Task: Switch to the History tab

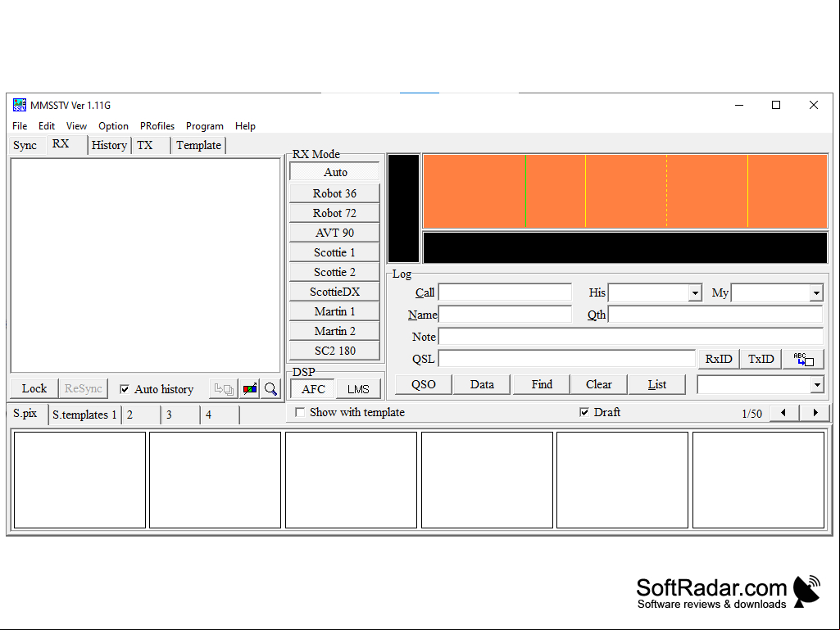Action: (109, 145)
